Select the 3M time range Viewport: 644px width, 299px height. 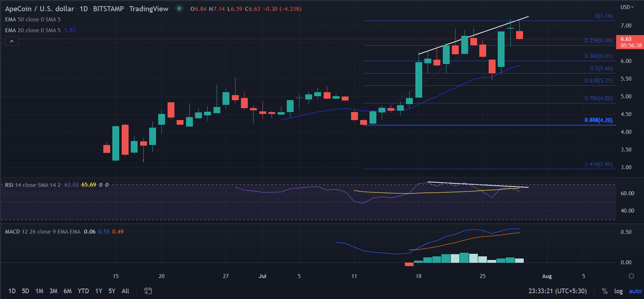tap(53, 291)
